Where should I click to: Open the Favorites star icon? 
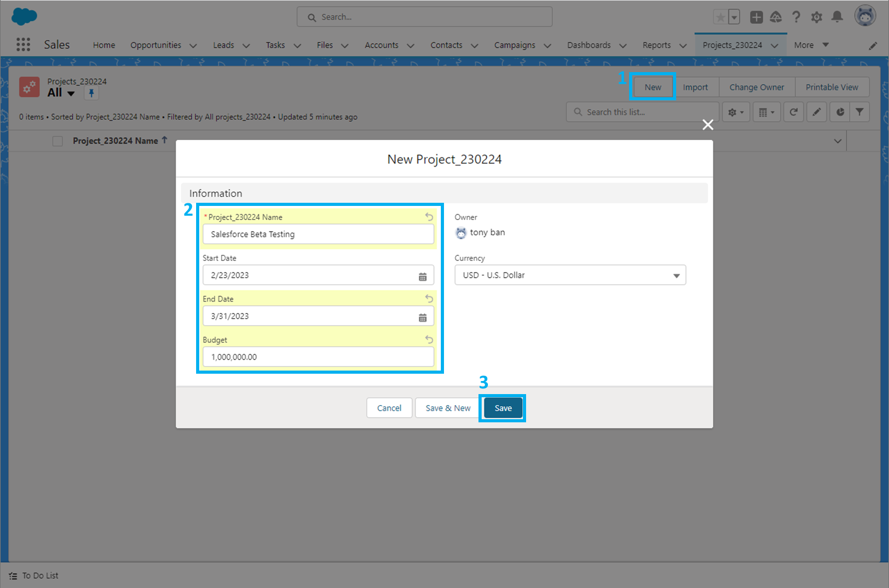click(721, 17)
